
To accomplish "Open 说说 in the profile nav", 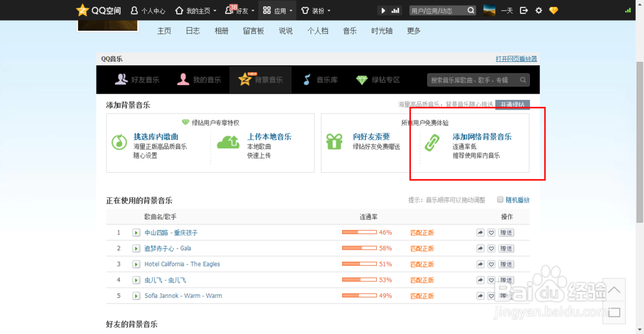I will tap(285, 31).
